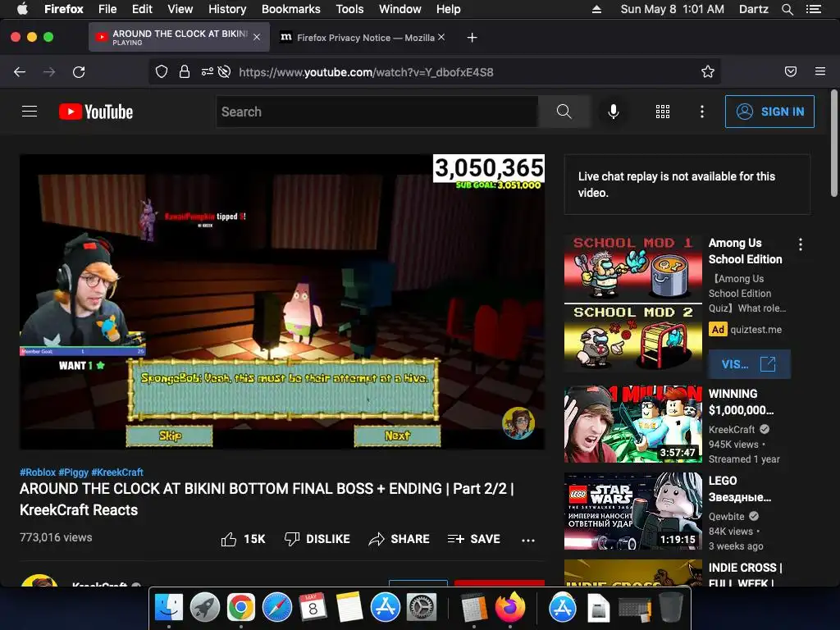This screenshot has height=630, width=840.
Task: Open the History menu
Action: pos(227,9)
